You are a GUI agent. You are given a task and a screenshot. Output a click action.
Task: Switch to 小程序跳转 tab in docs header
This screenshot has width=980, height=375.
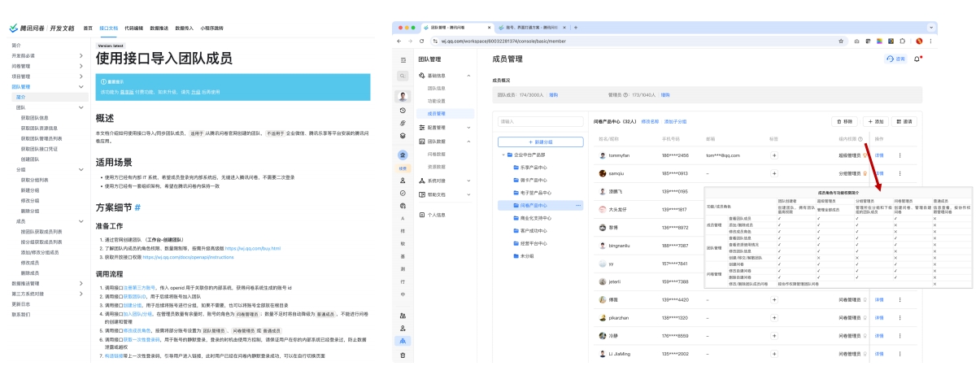point(213,28)
